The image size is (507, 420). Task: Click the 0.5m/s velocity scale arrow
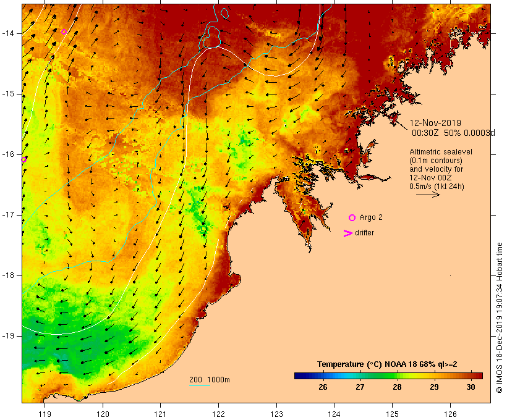point(428,195)
